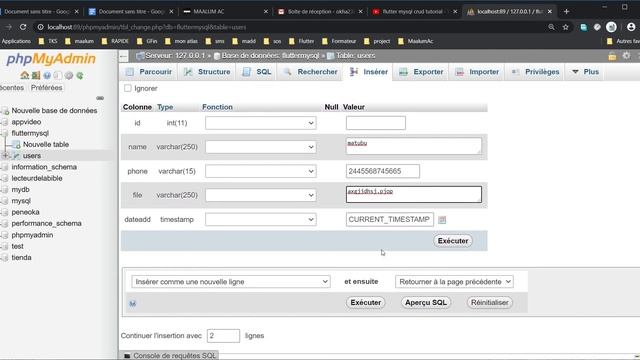Switch to the Structure tab
The height and width of the screenshot is (360, 640).
point(207,72)
